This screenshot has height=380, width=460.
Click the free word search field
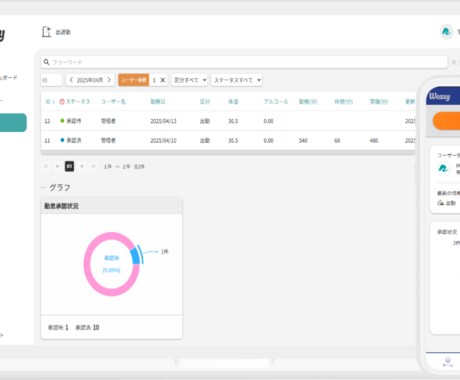[x=244, y=62]
